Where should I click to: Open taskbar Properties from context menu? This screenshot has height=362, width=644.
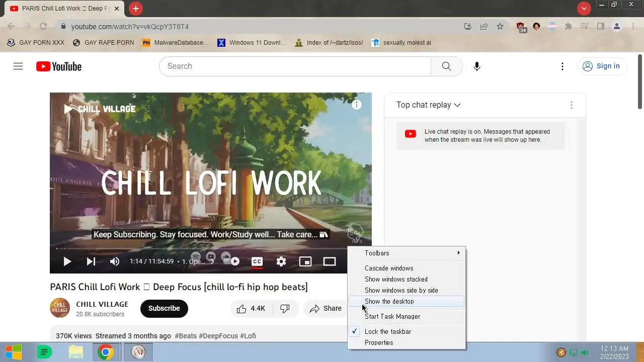[407, 342]
